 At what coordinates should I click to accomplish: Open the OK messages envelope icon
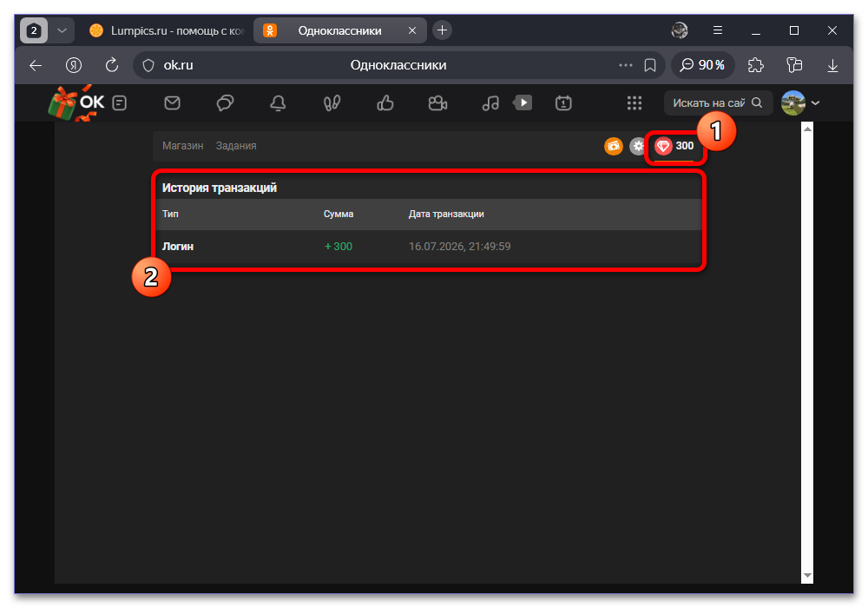(x=172, y=103)
